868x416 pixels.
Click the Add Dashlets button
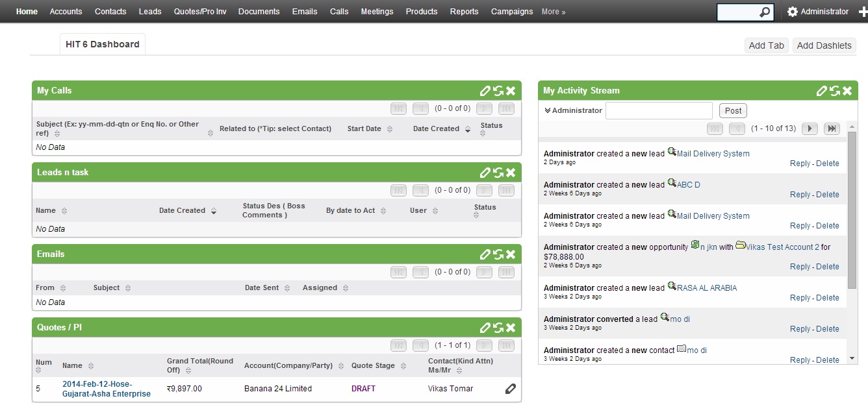coord(824,45)
